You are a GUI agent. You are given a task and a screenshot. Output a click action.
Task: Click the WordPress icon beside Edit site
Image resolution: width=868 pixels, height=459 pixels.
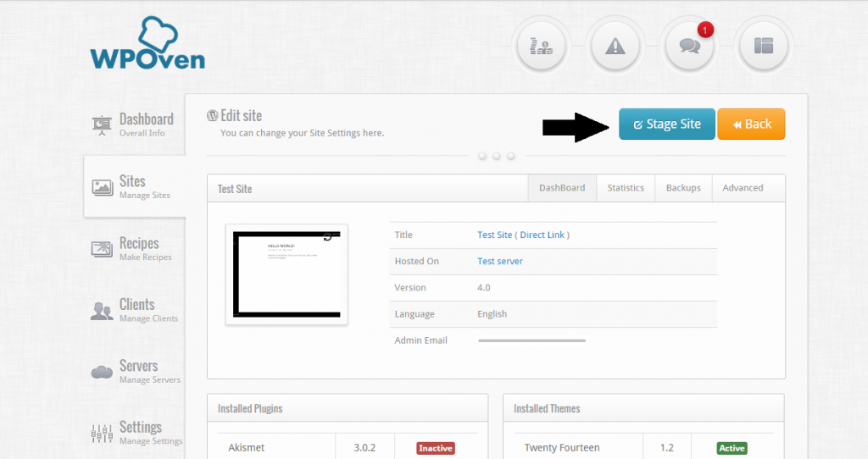213,115
